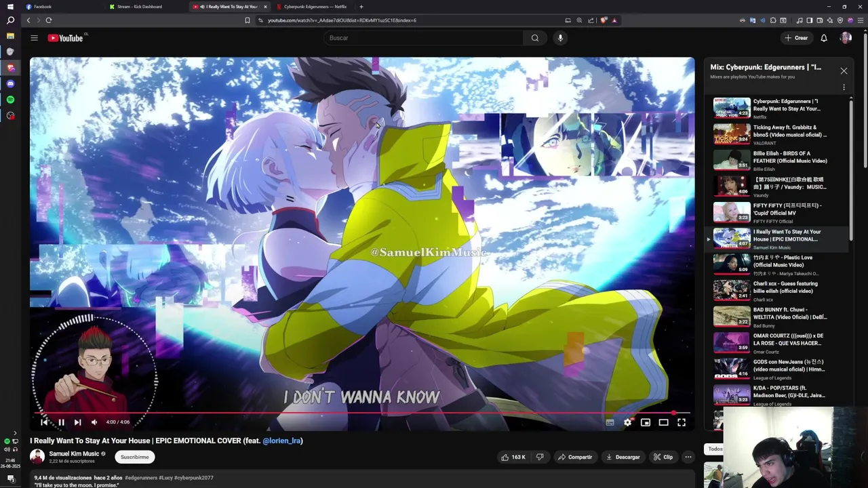The height and width of the screenshot is (488, 868).
Task: Open the Mix playlist options menu
Action: pyautogui.click(x=844, y=87)
